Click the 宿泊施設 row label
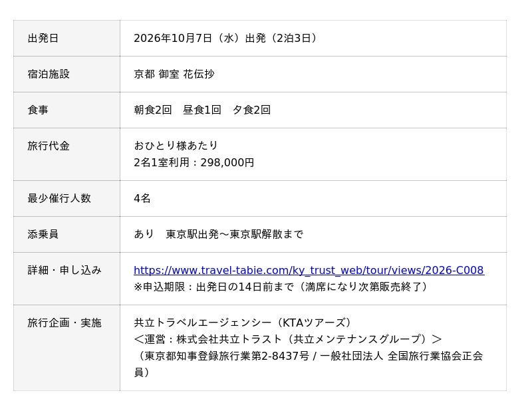Viewport: 532px width, 411px height. pos(49,74)
